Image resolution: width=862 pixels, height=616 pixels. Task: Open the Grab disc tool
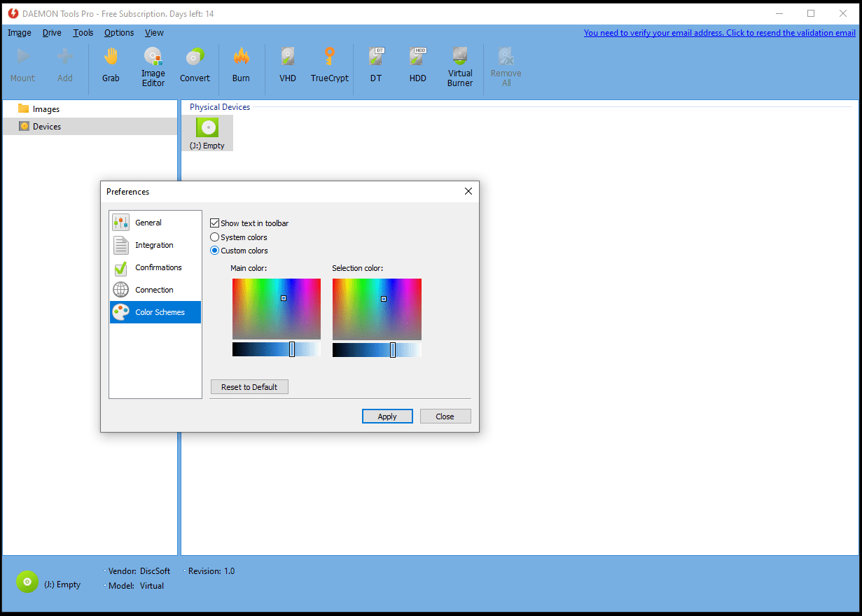click(111, 65)
